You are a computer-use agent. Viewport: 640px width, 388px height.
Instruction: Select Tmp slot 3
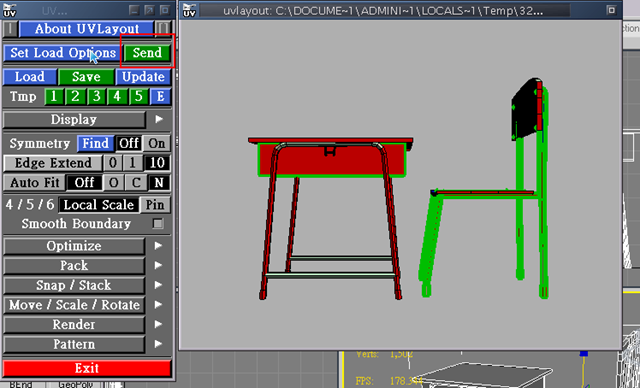pos(96,97)
